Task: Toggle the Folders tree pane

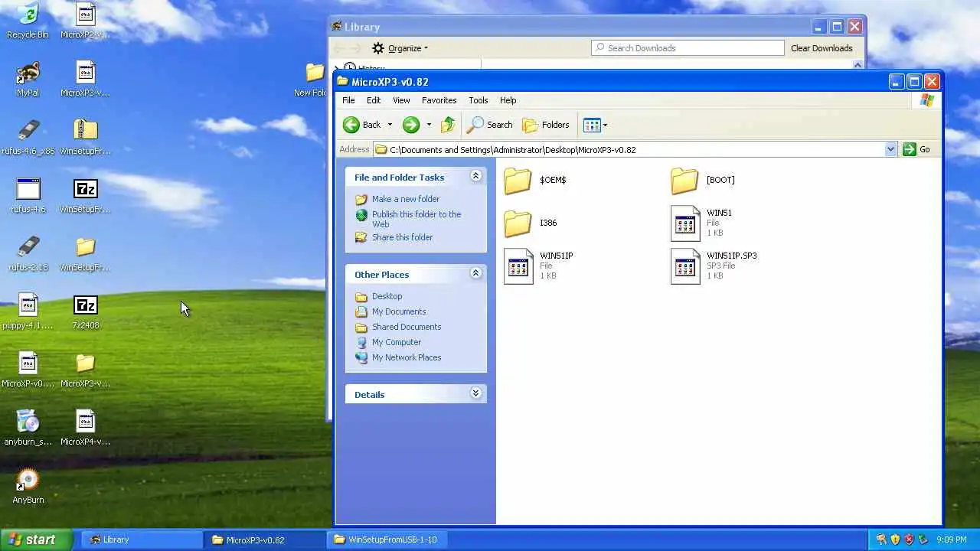Action: [546, 125]
